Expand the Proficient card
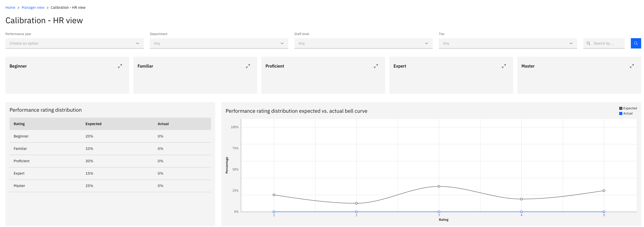This screenshot has width=644, height=227. pyautogui.click(x=376, y=66)
